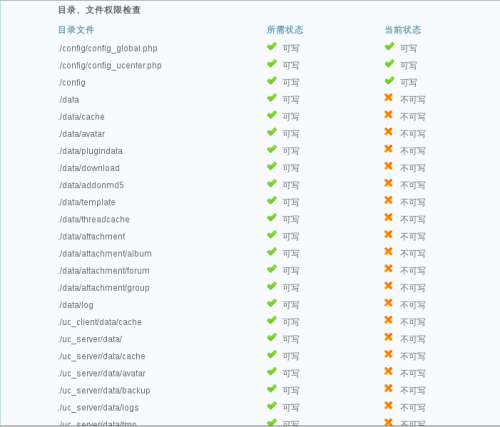Click the 不可写 current status for ./data/template
Screen dimensions: 500x427
tap(413, 202)
